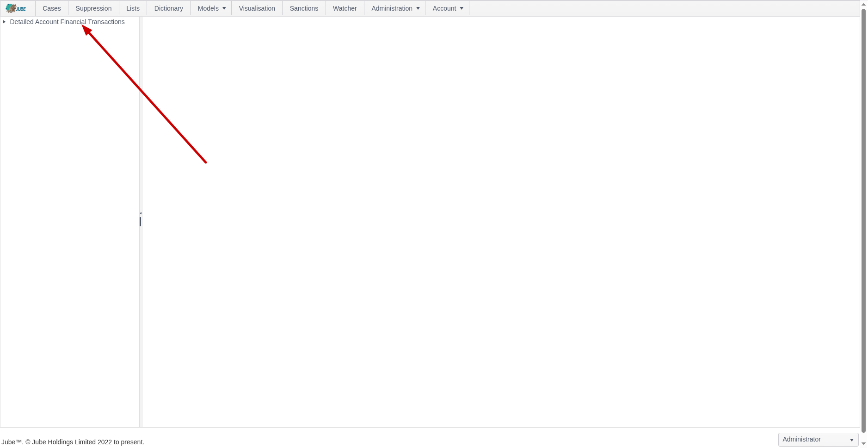Expand the Models dropdown menu

point(211,8)
